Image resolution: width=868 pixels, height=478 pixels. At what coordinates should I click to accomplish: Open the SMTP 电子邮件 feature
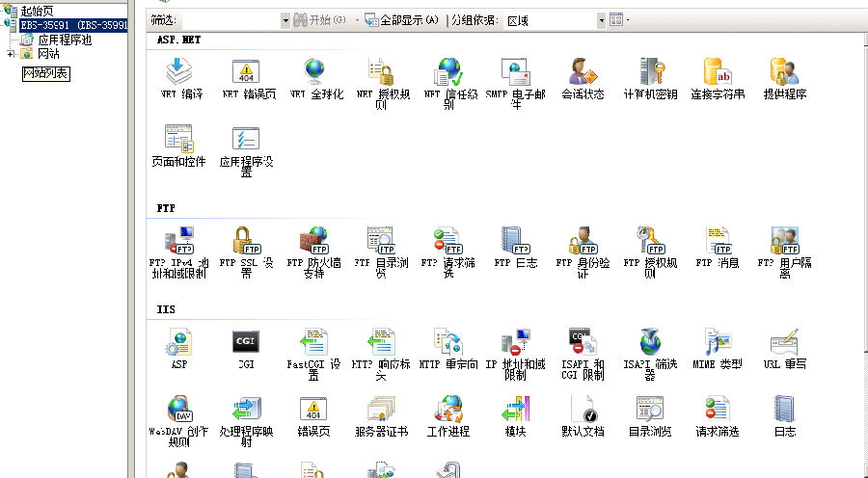point(515,73)
